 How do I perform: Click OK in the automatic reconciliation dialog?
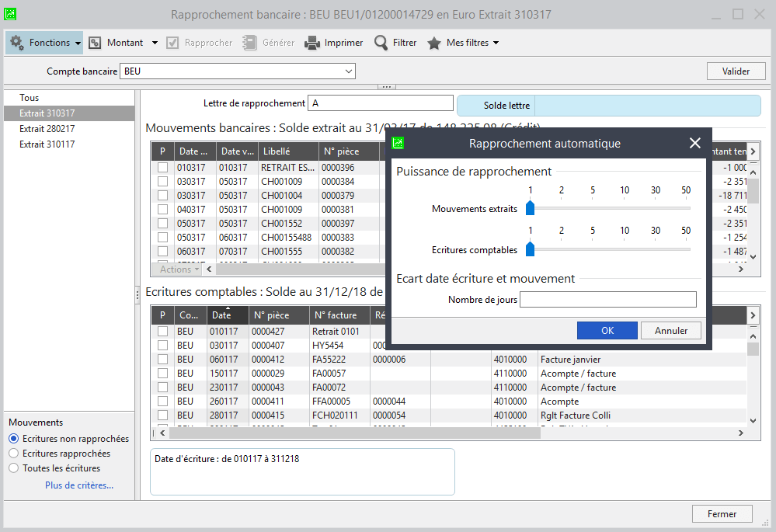click(607, 330)
